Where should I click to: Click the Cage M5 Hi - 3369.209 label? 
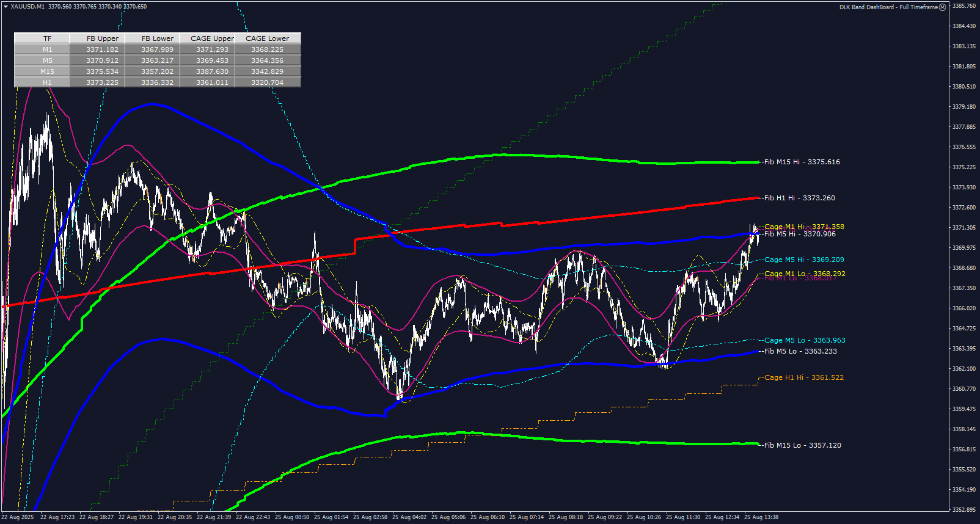coord(804,260)
